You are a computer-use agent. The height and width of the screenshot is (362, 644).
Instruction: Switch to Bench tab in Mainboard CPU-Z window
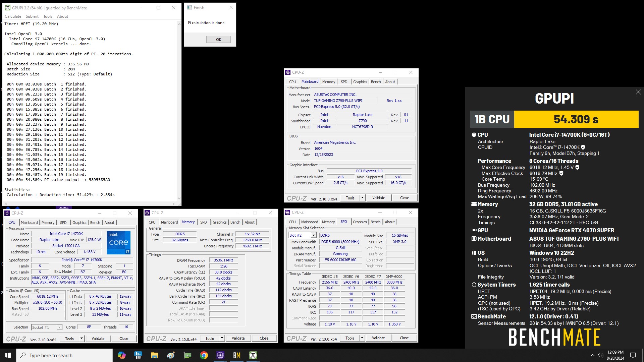point(376,82)
